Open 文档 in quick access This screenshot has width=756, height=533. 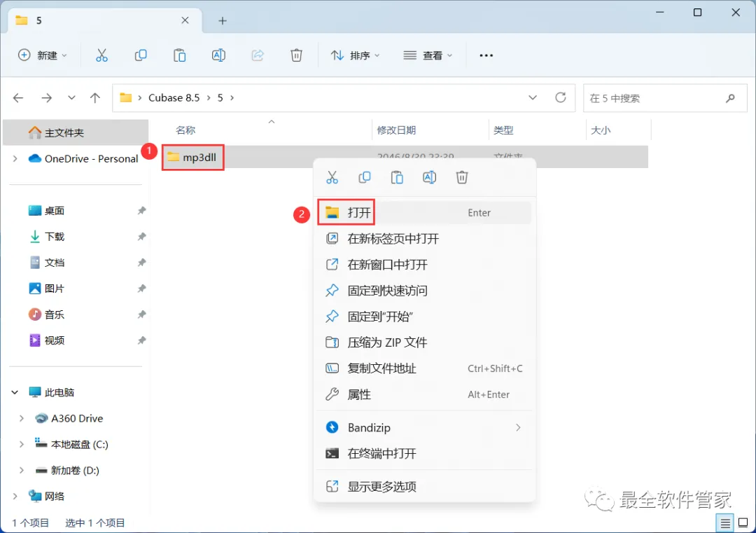pyautogui.click(x=55, y=263)
